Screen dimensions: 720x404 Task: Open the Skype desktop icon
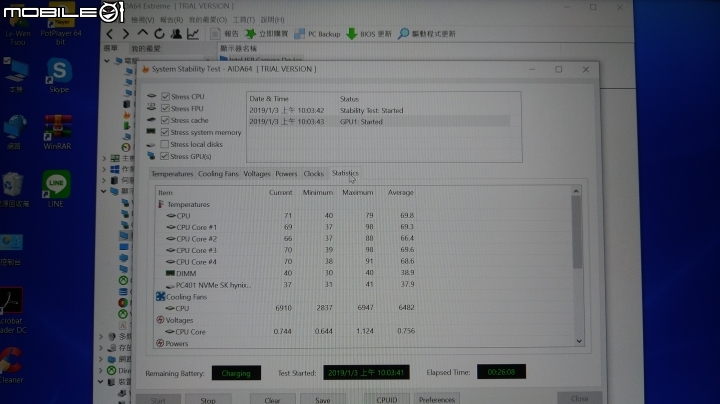(x=59, y=76)
